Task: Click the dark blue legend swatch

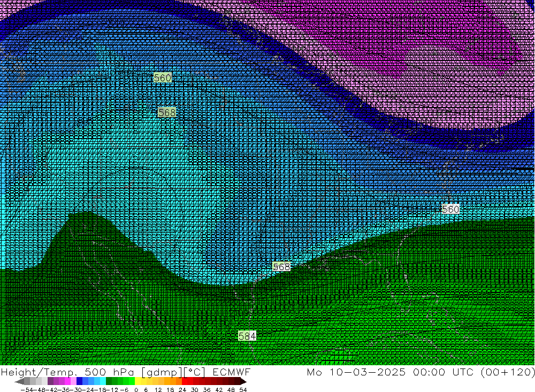Action: [x=80, y=381]
